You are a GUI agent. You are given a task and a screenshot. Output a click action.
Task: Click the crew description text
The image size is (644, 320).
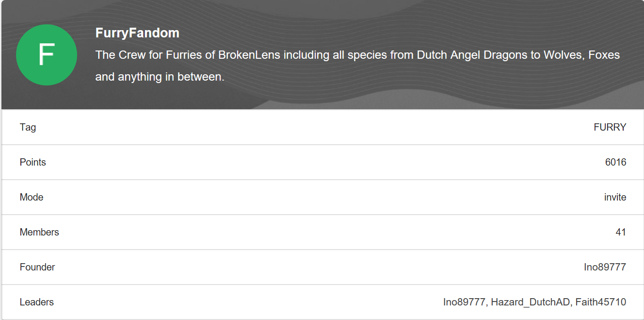(x=357, y=66)
